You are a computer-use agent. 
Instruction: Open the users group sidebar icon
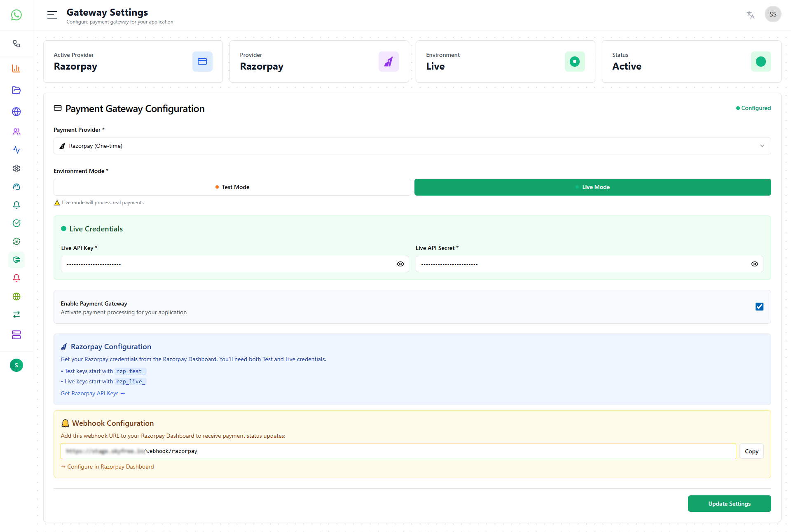pos(16,132)
